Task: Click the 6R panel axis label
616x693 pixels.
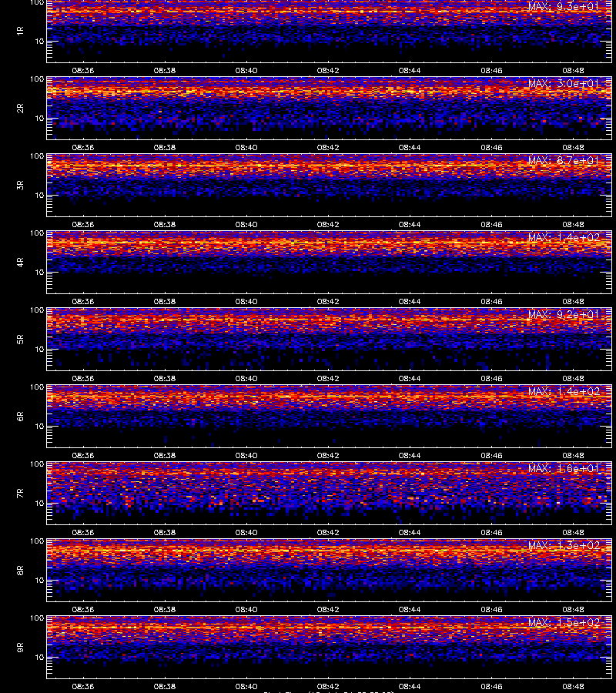Action: coord(20,417)
